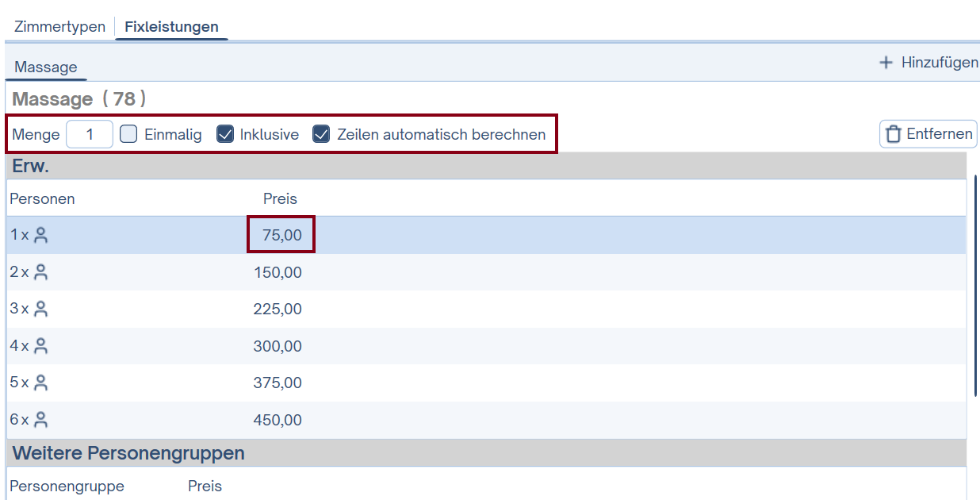Select the price 300,00 cell
The image size is (980, 500).
(x=278, y=346)
